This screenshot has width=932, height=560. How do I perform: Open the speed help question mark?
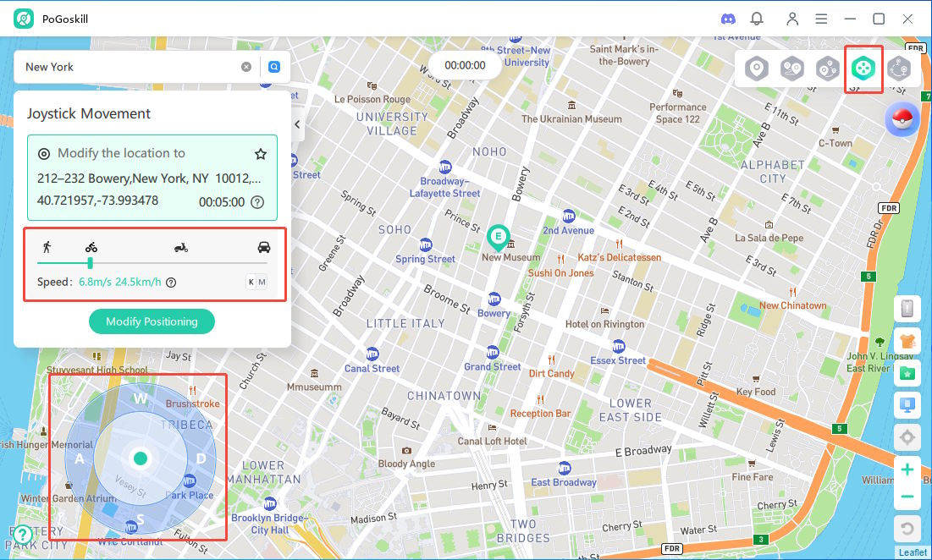pos(171,283)
